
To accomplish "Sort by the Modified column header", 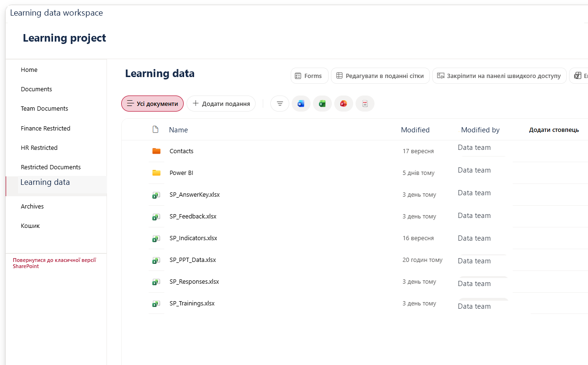I will click(415, 130).
